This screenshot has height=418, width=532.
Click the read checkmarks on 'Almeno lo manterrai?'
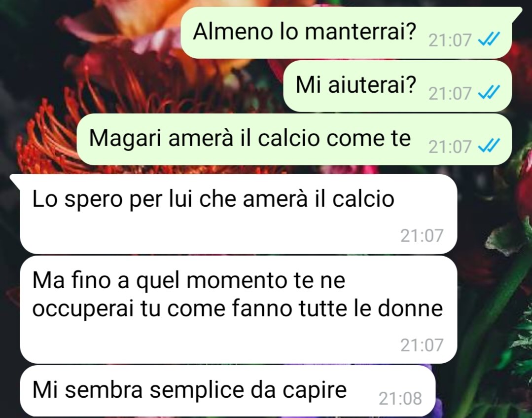(x=489, y=39)
